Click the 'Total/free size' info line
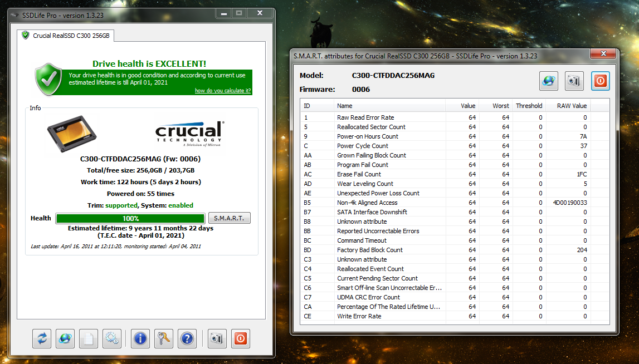Viewport: 639px width, 364px height. coord(140,171)
